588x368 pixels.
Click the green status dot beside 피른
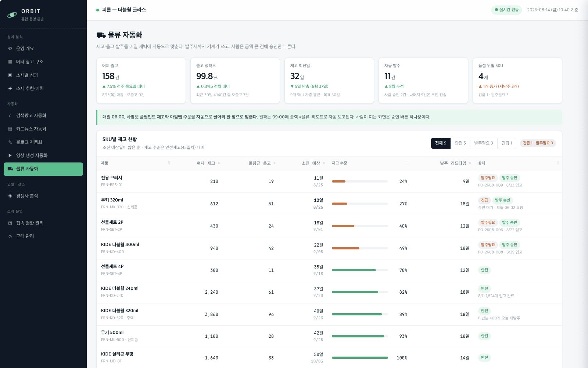(97, 10)
